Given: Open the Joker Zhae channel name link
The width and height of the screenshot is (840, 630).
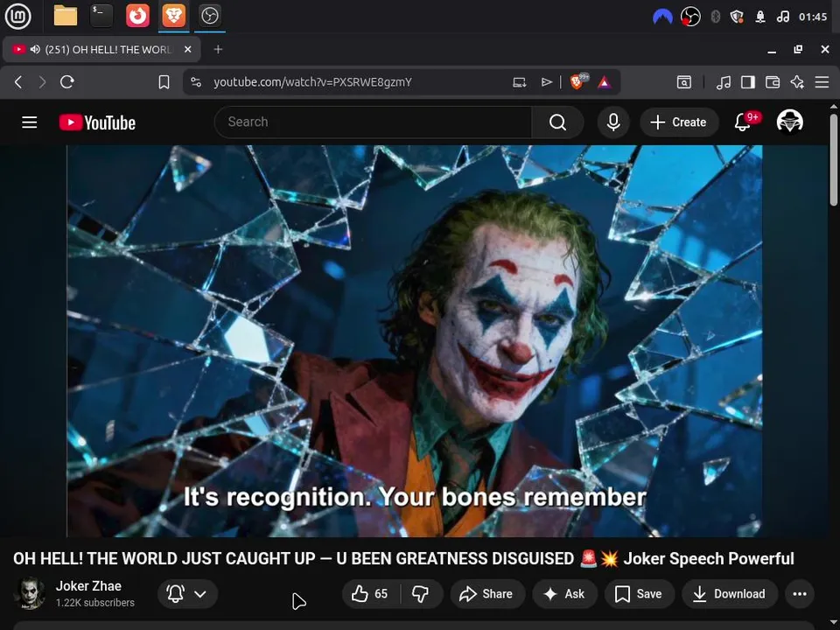Looking at the screenshot, I should click(88, 585).
